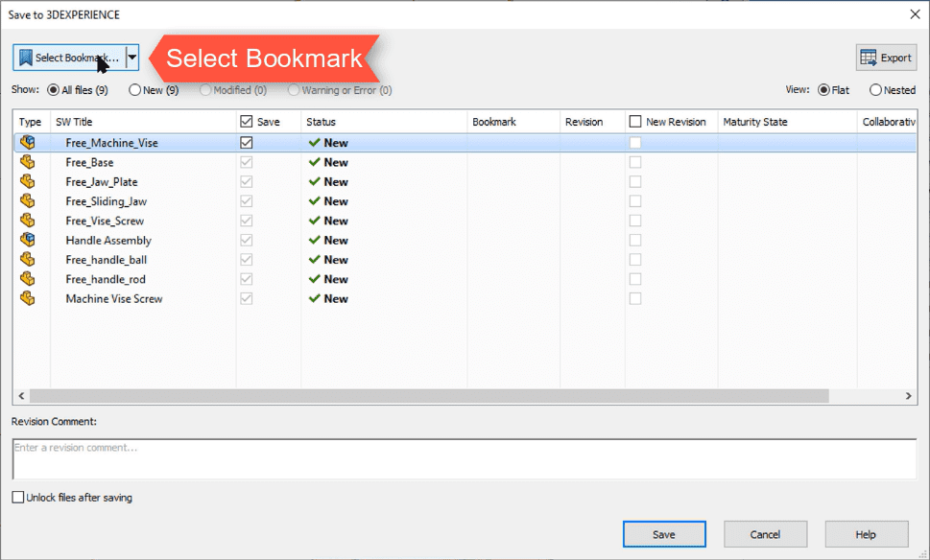930x560 pixels.
Task: Click the horizontal scrollbar left arrow
Action: pyautogui.click(x=21, y=396)
